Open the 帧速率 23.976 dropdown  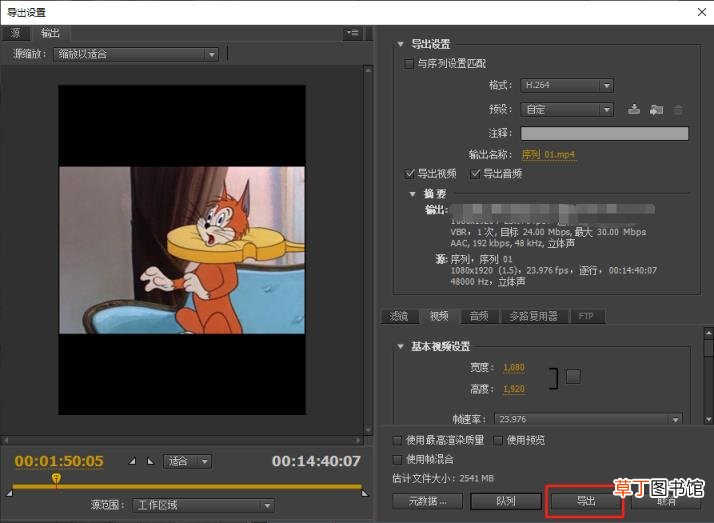click(x=588, y=419)
